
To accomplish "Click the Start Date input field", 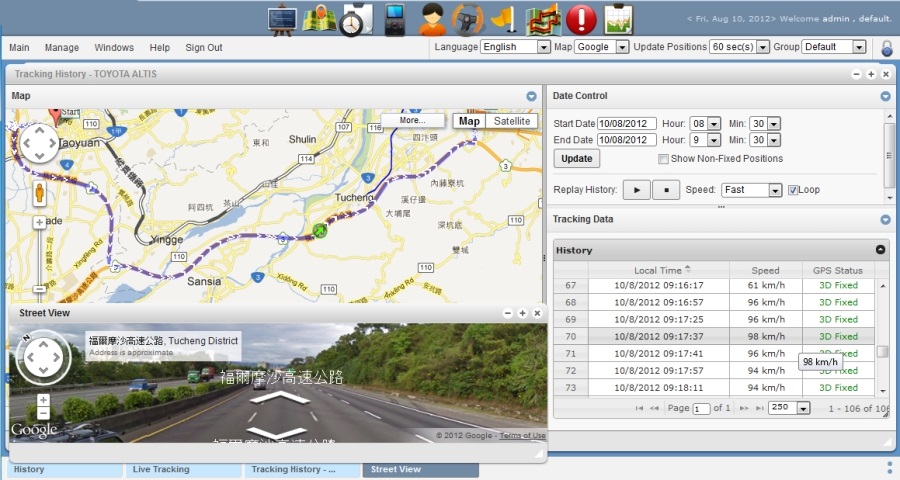I will click(627, 123).
